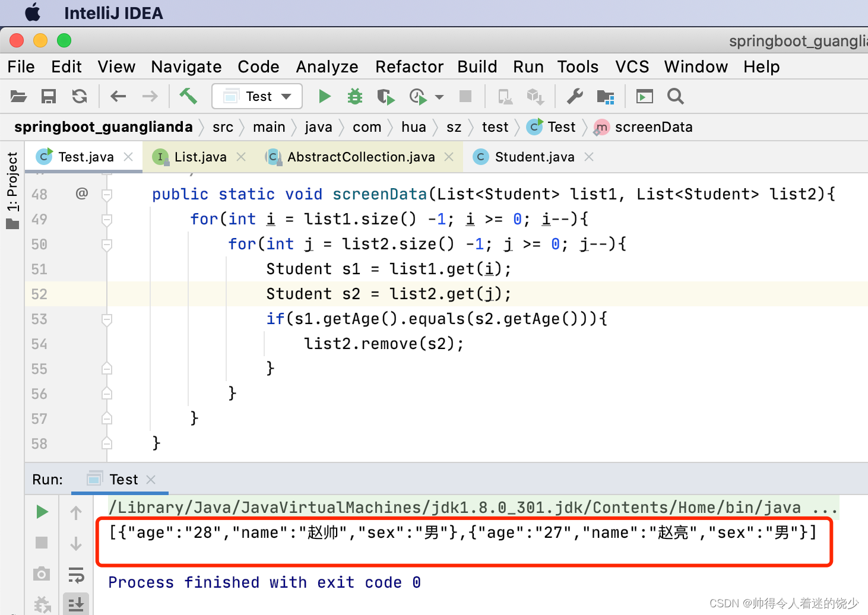Build project with the hammer icon

(x=189, y=96)
